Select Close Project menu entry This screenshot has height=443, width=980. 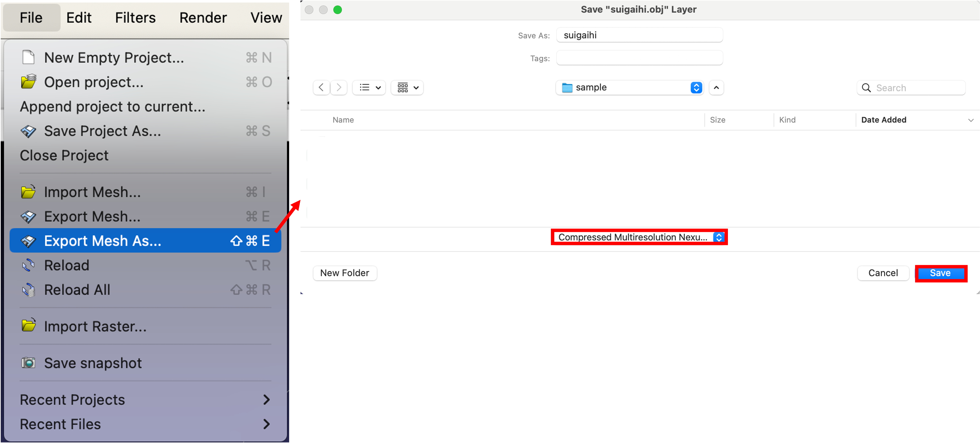tap(145, 155)
